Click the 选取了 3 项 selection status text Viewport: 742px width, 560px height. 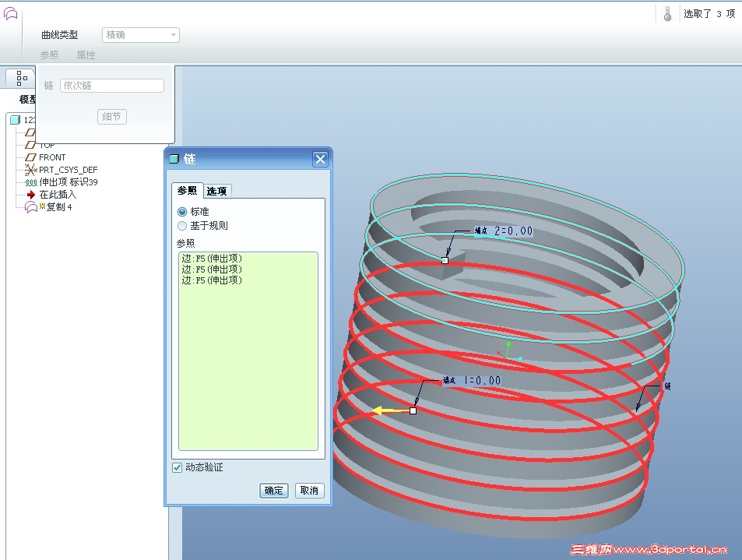coord(709,14)
